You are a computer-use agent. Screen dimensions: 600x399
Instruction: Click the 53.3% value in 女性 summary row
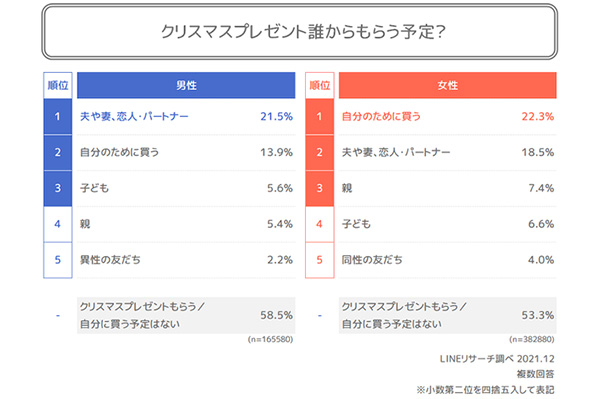(x=538, y=315)
